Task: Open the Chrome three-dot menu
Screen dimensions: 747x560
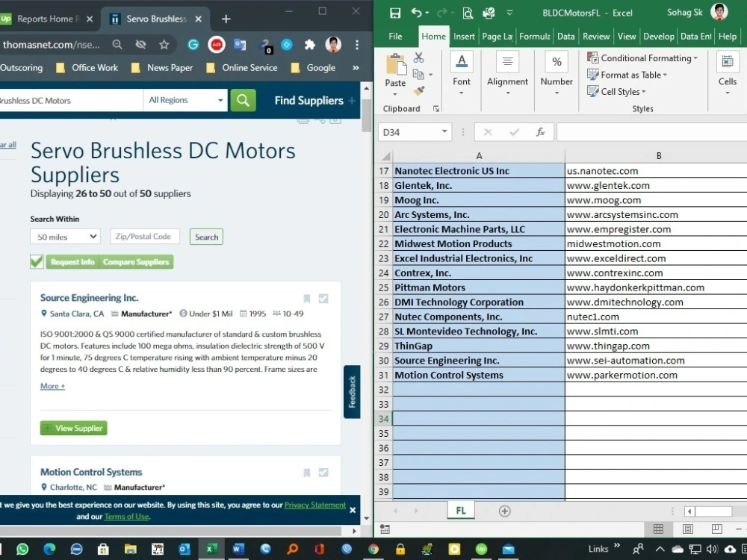Action: click(x=357, y=45)
